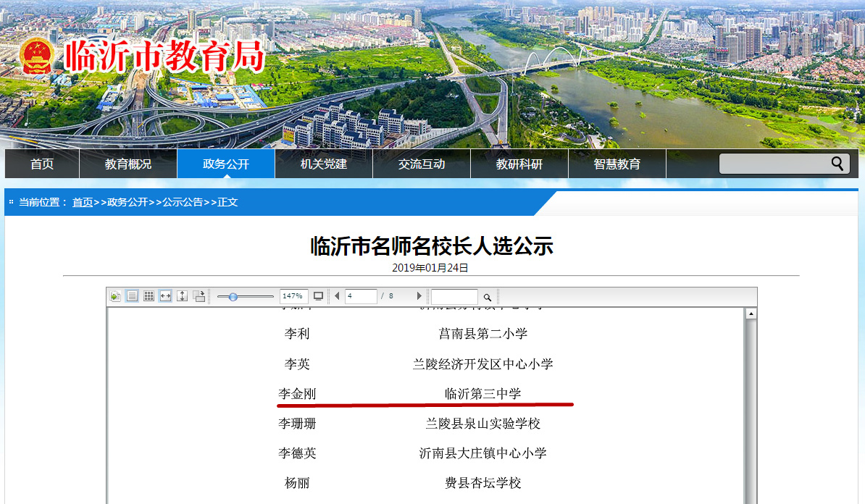
Task: Open the 政务公开 navigation tab
Action: [x=225, y=164]
